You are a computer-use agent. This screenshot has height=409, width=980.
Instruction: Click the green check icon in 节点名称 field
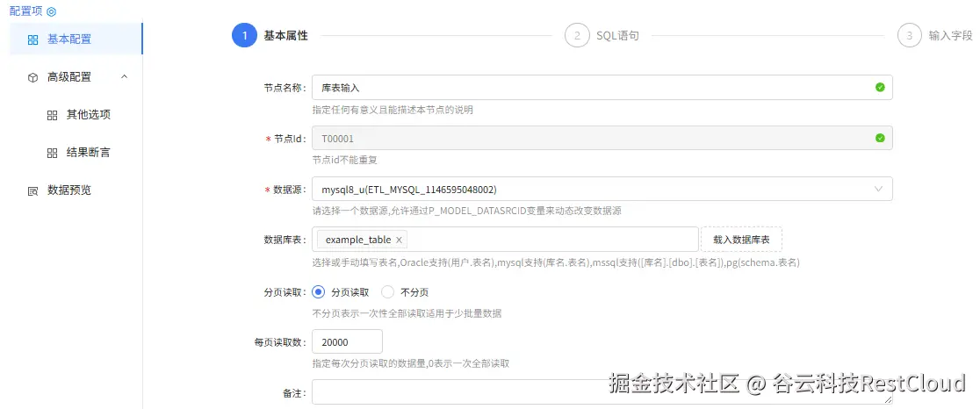click(880, 88)
